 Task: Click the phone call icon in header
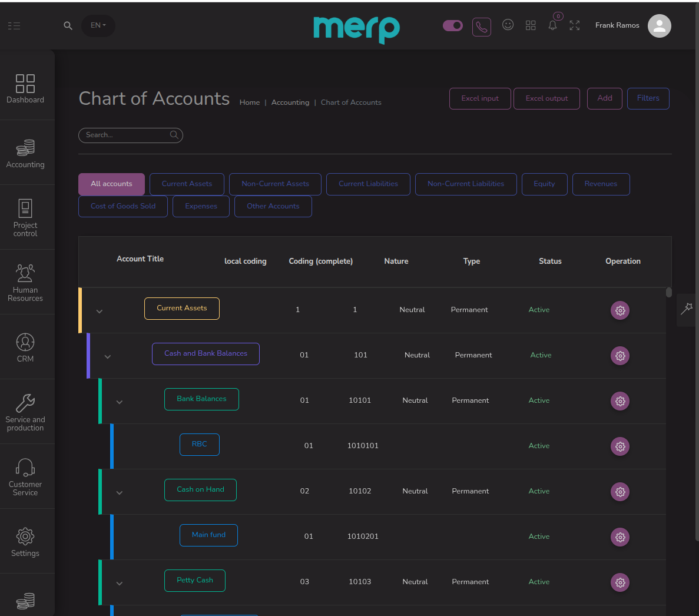coord(481,27)
